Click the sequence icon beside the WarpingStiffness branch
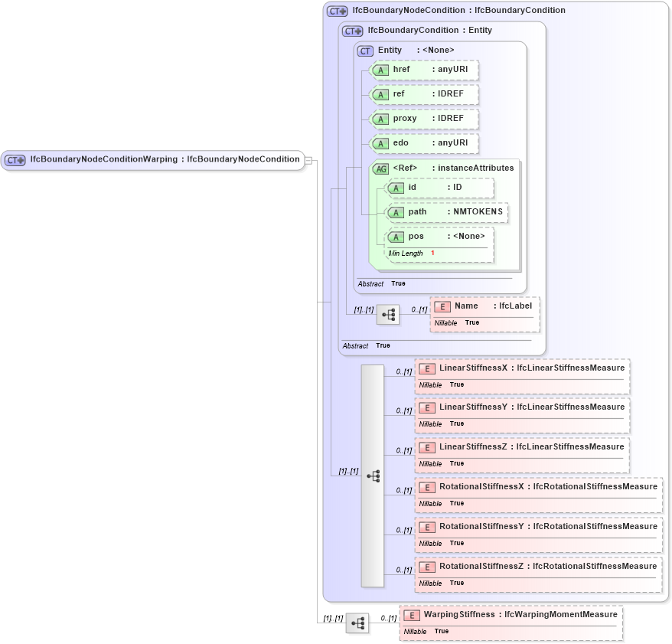The image size is (672, 644). (357, 623)
